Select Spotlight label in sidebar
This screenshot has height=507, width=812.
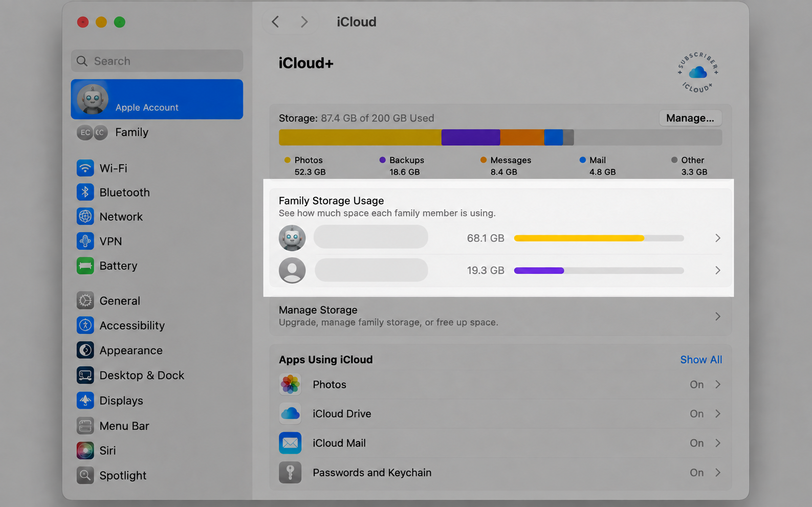pyautogui.click(x=123, y=475)
